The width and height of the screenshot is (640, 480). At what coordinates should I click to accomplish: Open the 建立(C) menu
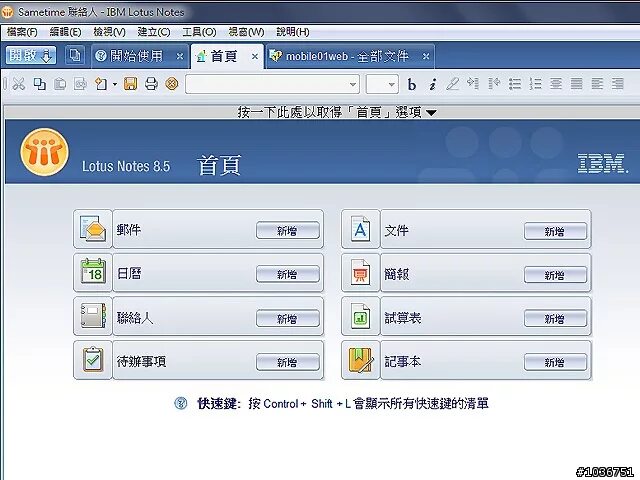point(154,32)
